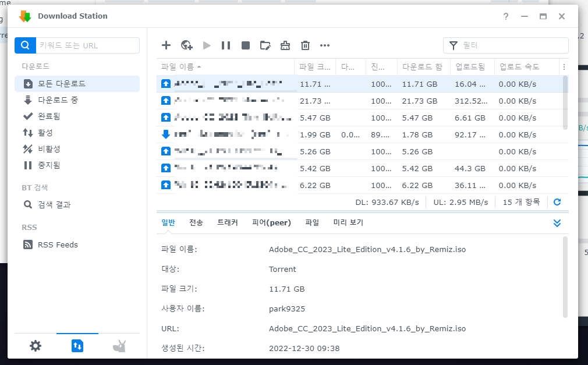Show 다운로드 중 tasks in sidebar
The image size is (588, 365).
pyautogui.click(x=58, y=100)
